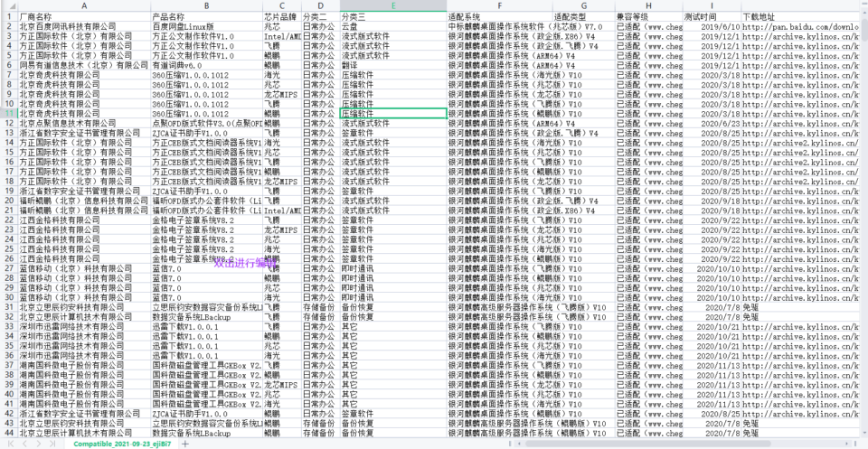This screenshot has width=868, height=449.
Task: Select column C header
Action: coord(282,5)
